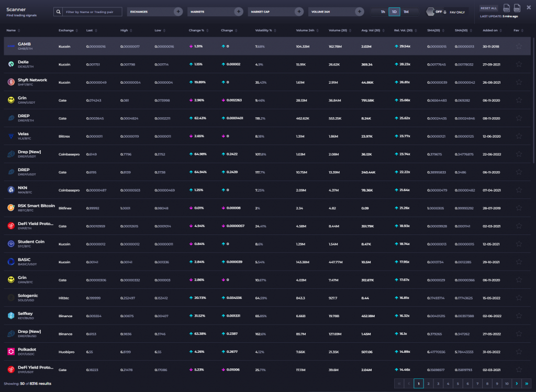536x392 pixels.
Task: Export scanner results as XLS file
Action: click(x=506, y=8)
